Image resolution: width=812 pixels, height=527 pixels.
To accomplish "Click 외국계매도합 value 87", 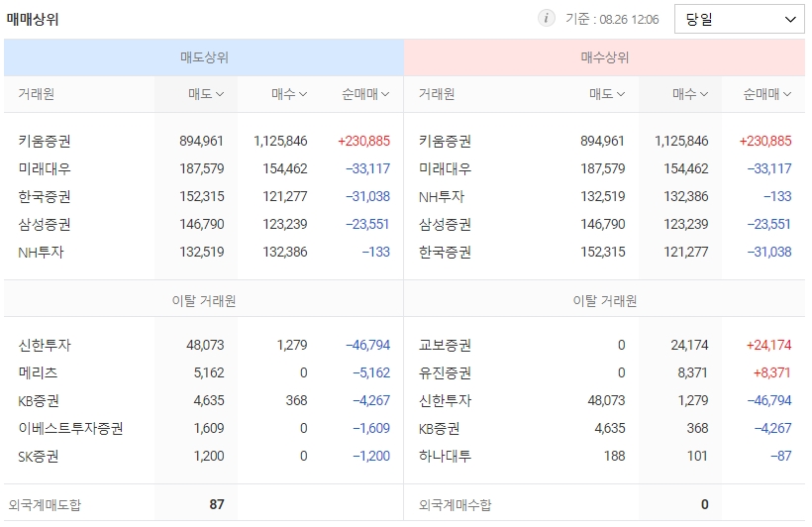I will [217, 505].
